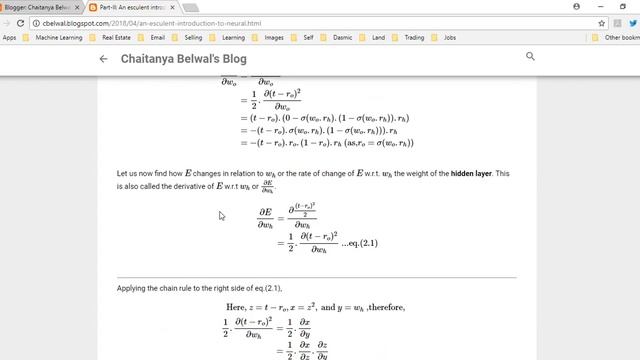Open the Real Estate bookmark folder
The image size is (640, 360).
[x=111, y=38]
